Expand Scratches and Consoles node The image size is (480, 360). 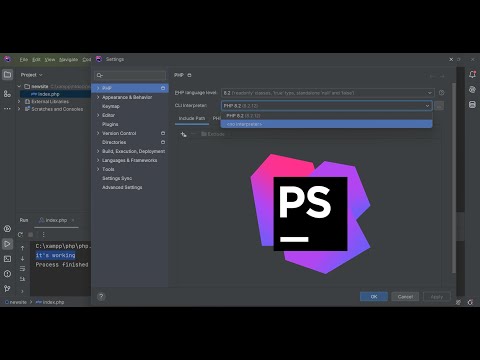pyautogui.click(x=19, y=109)
